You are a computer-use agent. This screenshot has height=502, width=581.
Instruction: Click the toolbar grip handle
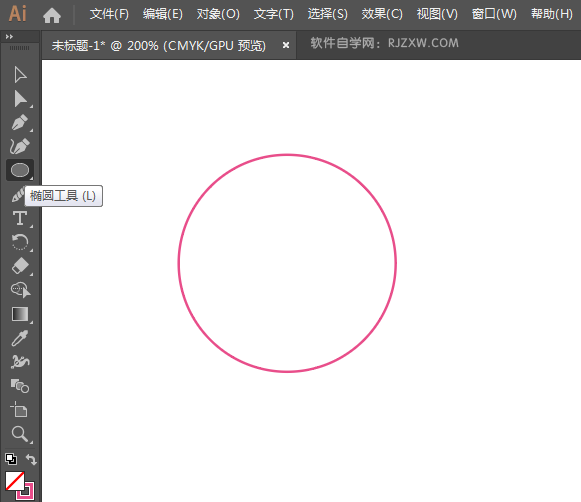(19, 48)
